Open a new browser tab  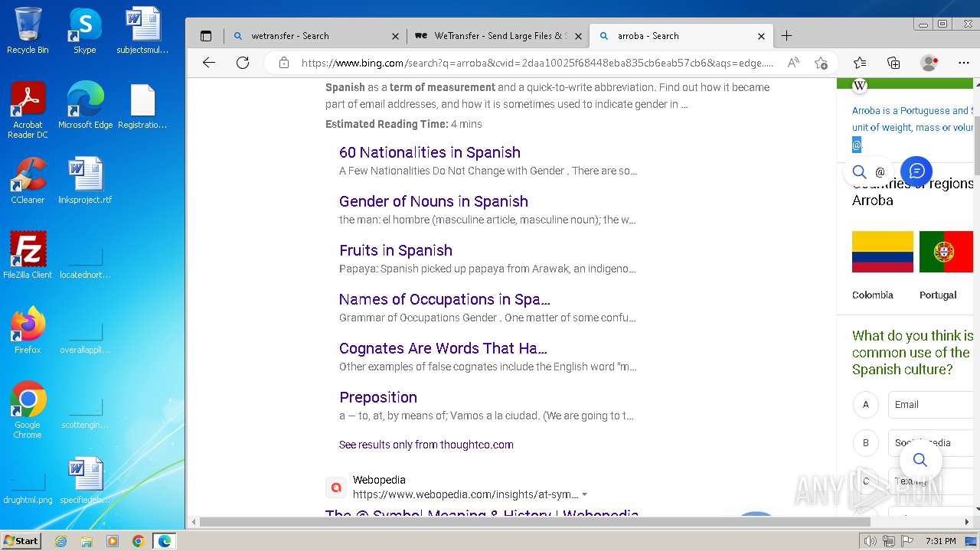(x=786, y=36)
